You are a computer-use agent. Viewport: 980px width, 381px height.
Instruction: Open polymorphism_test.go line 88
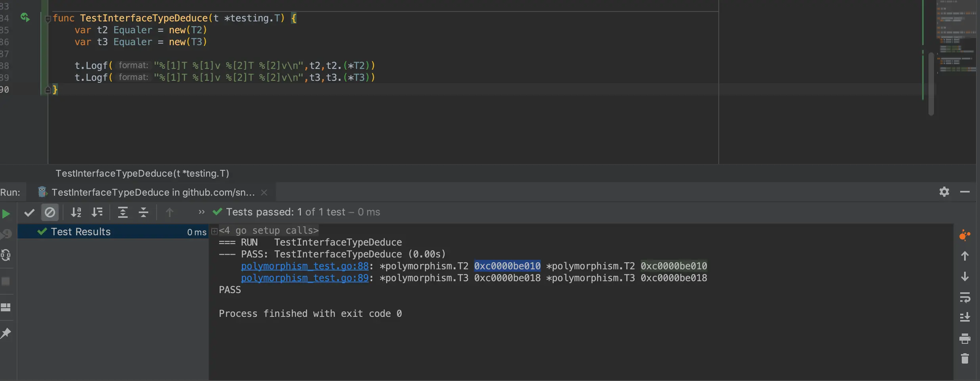pos(304,266)
